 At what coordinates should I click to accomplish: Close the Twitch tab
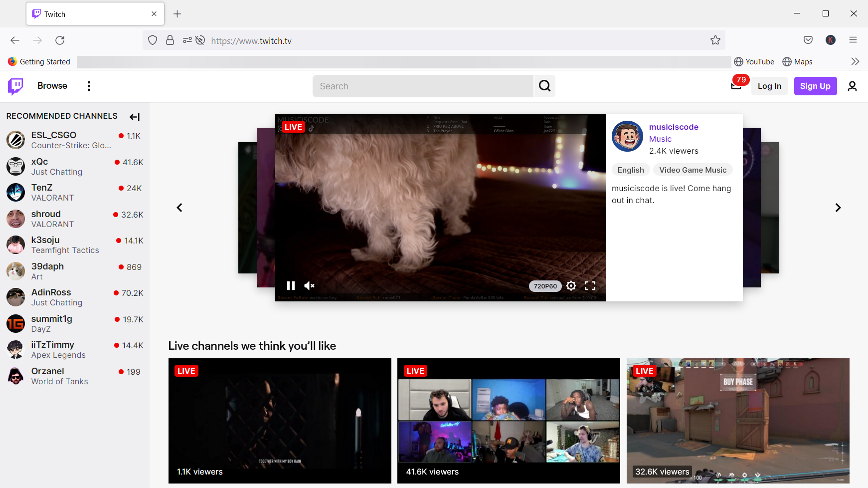(154, 14)
